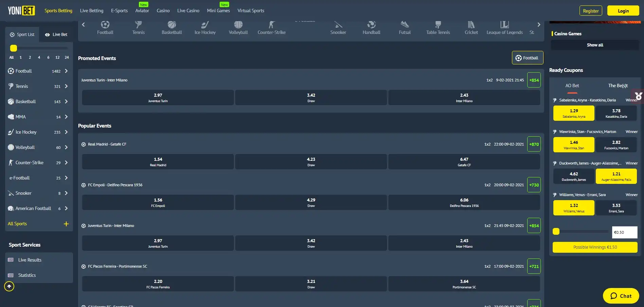Show more markets +870 for Real Madrid
The width and height of the screenshot is (644, 307).
click(534, 144)
